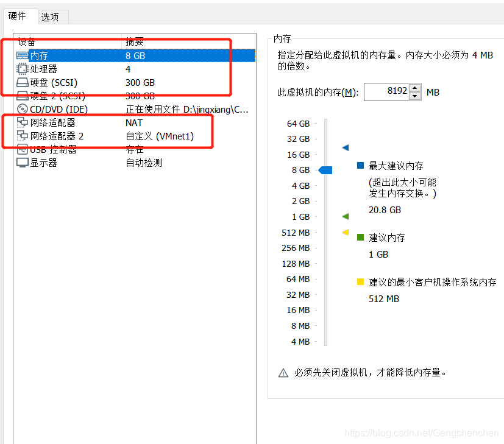Click the NAT summary value
504x444 pixels.
[x=133, y=123]
